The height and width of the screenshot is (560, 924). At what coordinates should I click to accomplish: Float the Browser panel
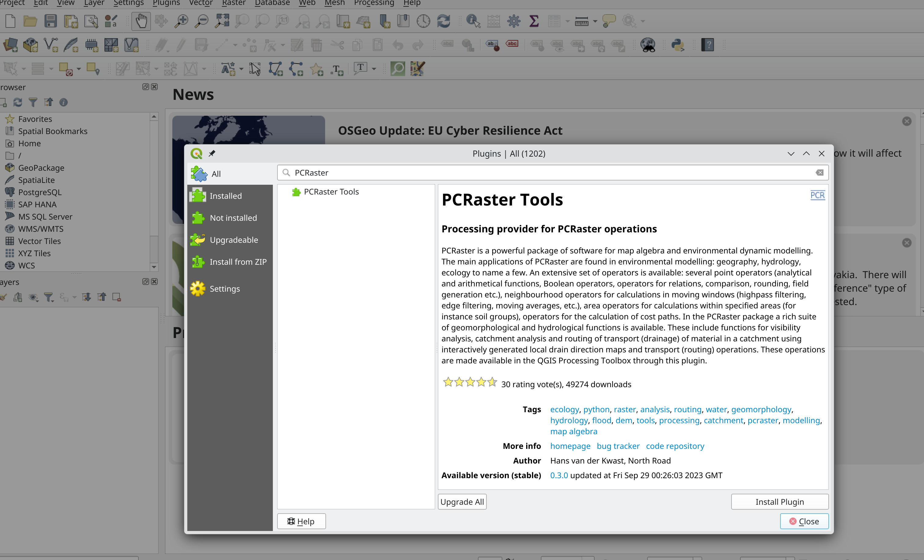tap(145, 87)
